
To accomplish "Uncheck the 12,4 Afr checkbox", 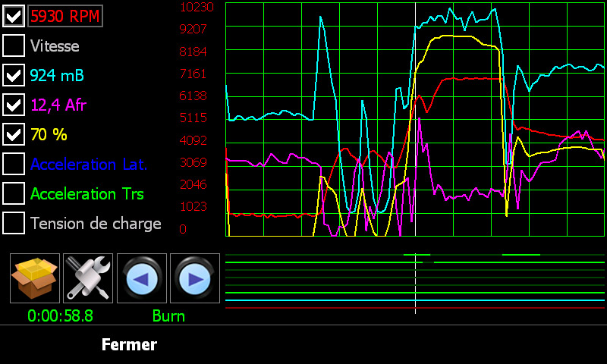I will click(x=14, y=105).
